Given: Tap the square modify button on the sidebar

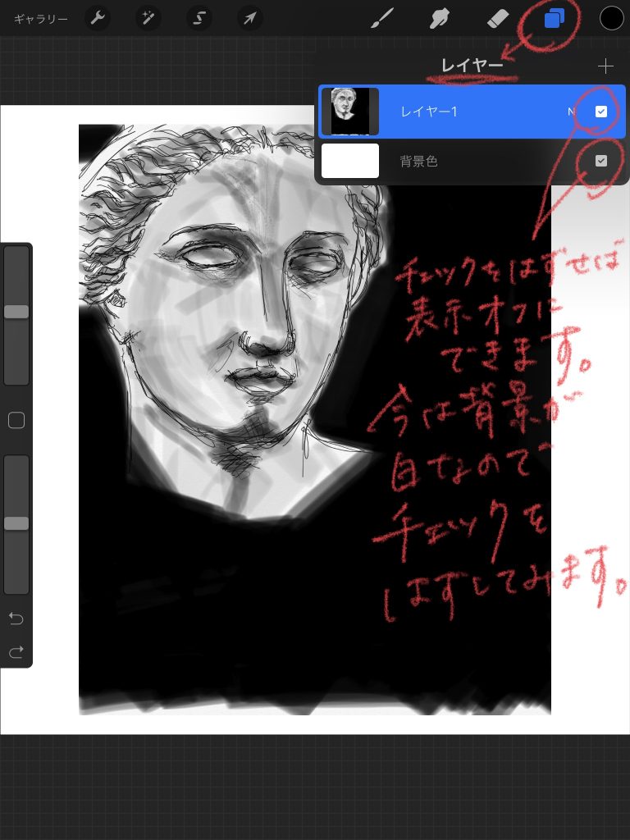Looking at the screenshot, I should click(16, 421).
